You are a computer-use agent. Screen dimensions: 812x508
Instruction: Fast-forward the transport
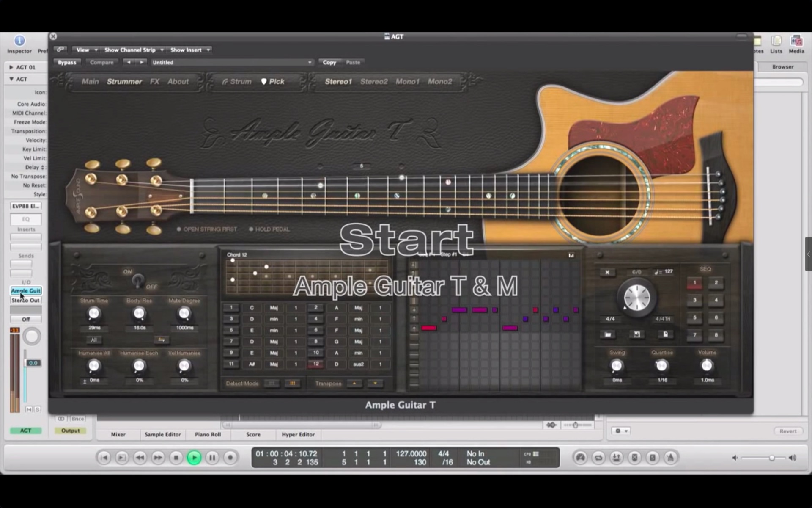pyautogui.click(x=158, y=458)
